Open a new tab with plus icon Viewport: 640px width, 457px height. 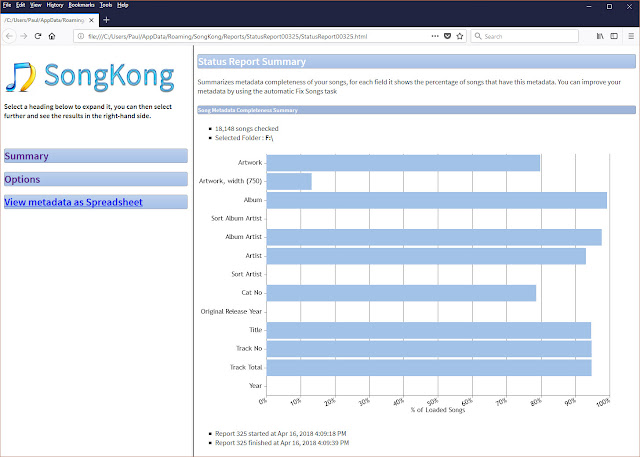point(107,20)
